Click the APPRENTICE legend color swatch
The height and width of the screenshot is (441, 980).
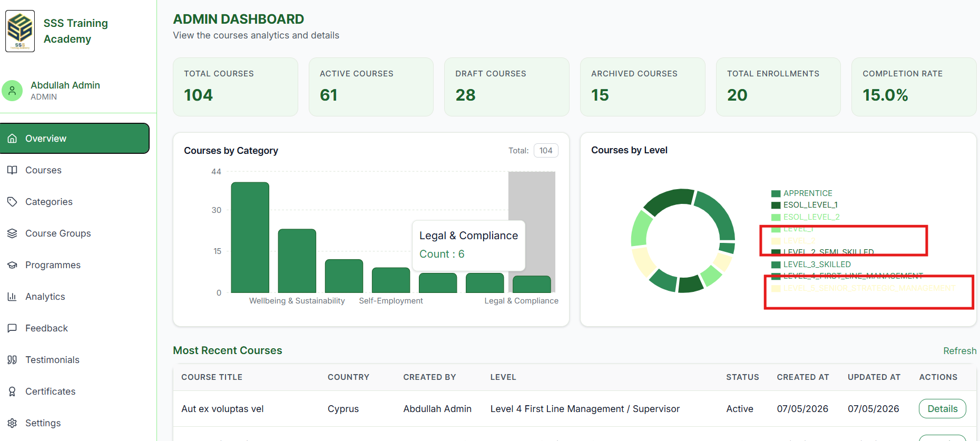click(776, 193)
